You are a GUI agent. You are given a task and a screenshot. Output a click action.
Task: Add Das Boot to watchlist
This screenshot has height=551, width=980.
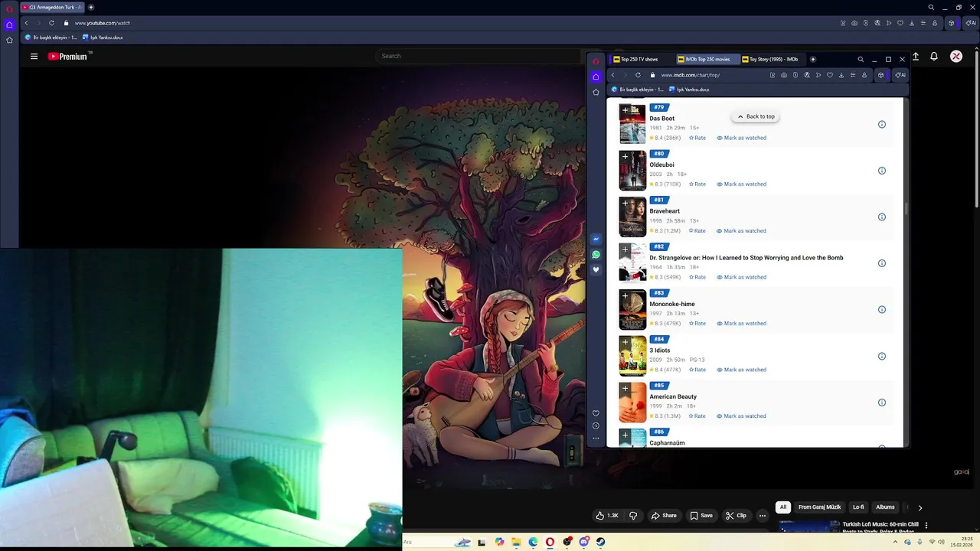coord(625,110)
